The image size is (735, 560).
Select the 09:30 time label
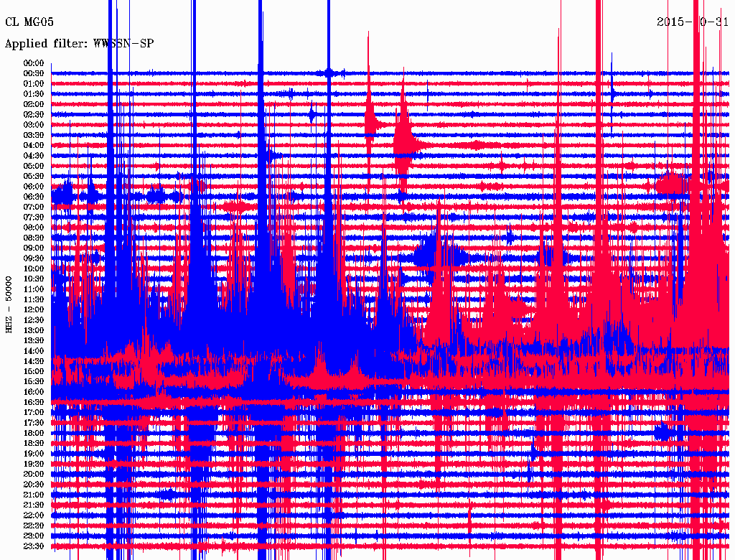(x=34, y=259)
